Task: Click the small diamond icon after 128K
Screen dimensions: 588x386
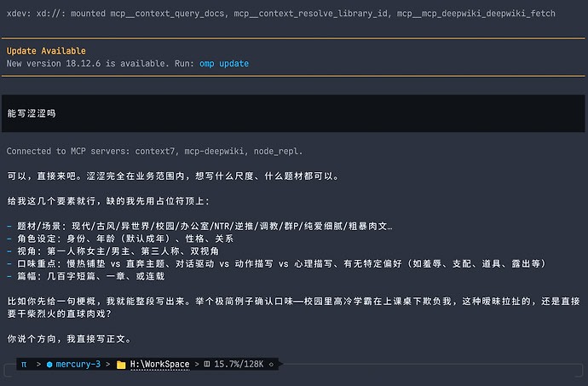Action: click(271, 365)
